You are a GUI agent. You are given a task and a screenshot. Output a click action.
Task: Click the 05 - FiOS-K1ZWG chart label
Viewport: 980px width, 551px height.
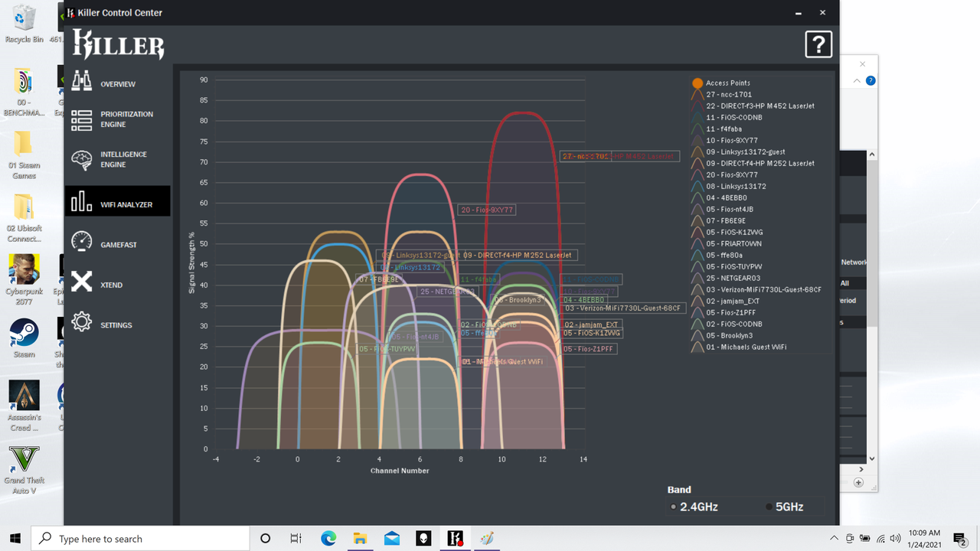(592, 334)
